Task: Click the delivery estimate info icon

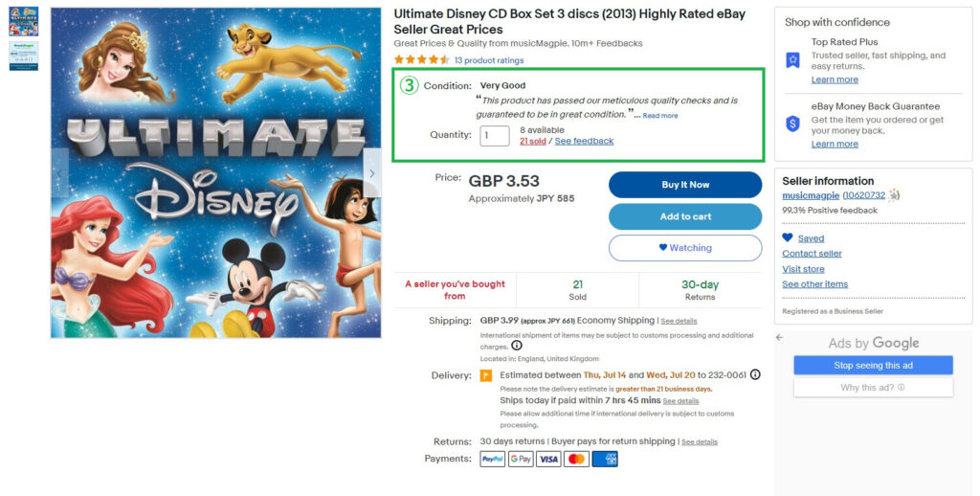Action: click(x=755, y=374)
